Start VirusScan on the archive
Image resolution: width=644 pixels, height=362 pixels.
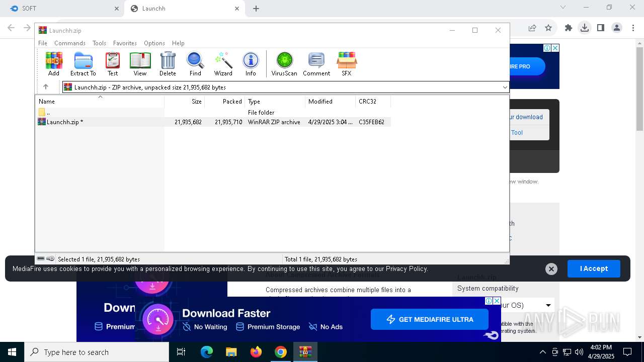284,64
